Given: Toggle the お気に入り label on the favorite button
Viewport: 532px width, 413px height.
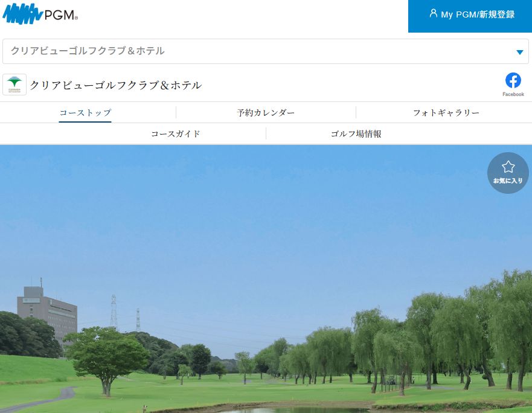Looking at the screenshot, I should coord(508,181).
